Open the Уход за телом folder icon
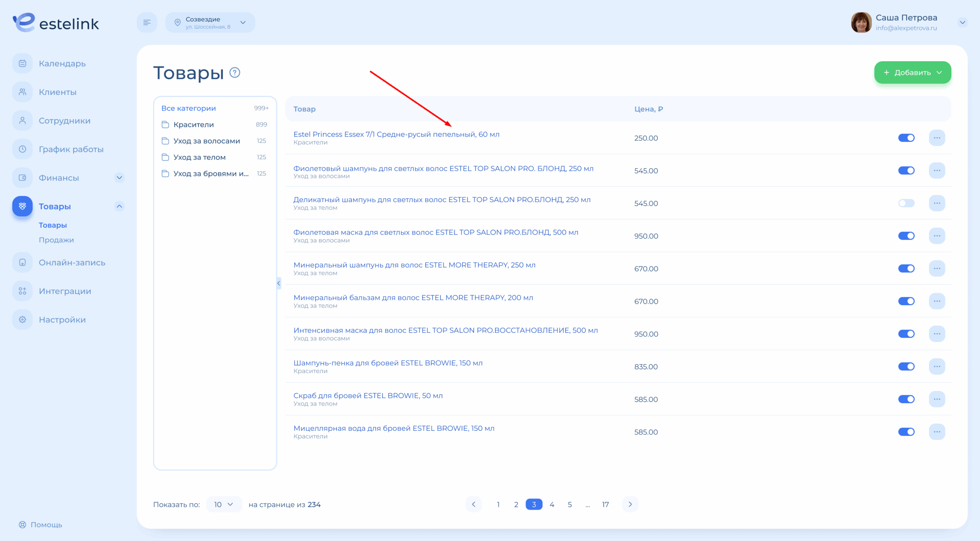The width and height of the screenshot is (980, 541). [165, 157]
